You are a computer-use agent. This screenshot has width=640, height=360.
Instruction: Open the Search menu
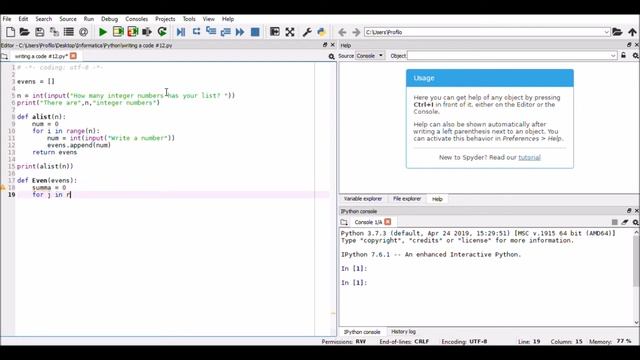click(x=43, y=19)
